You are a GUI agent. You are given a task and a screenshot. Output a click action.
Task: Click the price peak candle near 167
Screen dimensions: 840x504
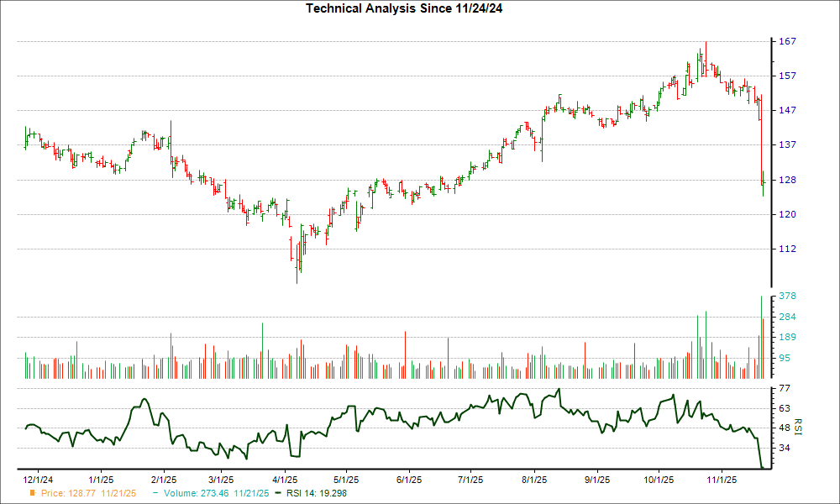[706, 59]
